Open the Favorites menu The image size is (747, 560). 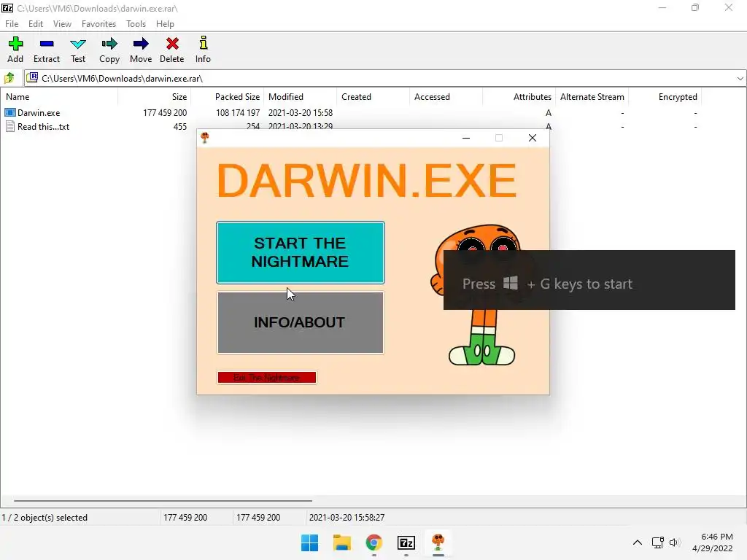pyautogui.click(x=98, y=24)
